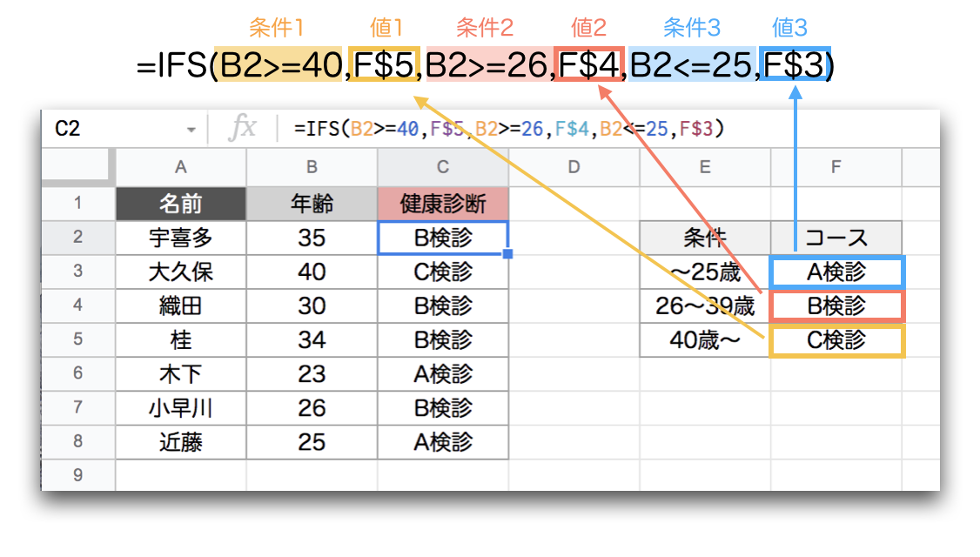Select the C検診 cell in column F
Viewport: 980px width, 557px height.
(837, 340)
